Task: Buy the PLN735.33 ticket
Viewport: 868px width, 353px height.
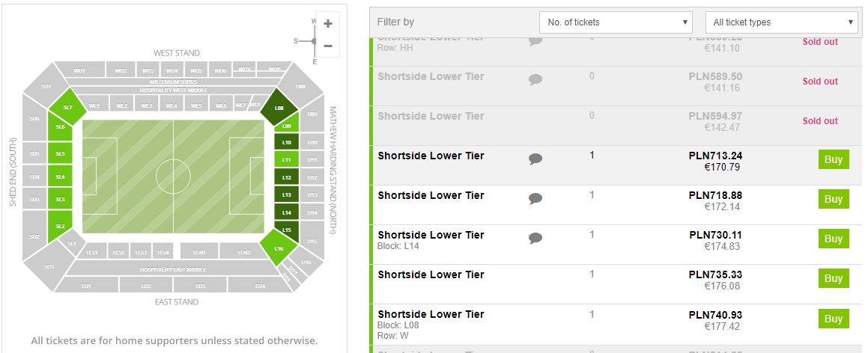Action: click(833, 279)
